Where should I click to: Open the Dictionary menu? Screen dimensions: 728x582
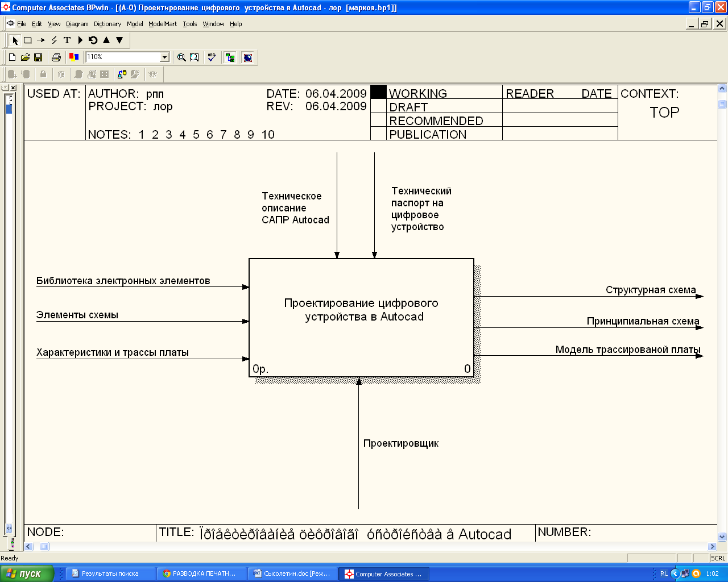pyautogui.click(x=107, y=24)
